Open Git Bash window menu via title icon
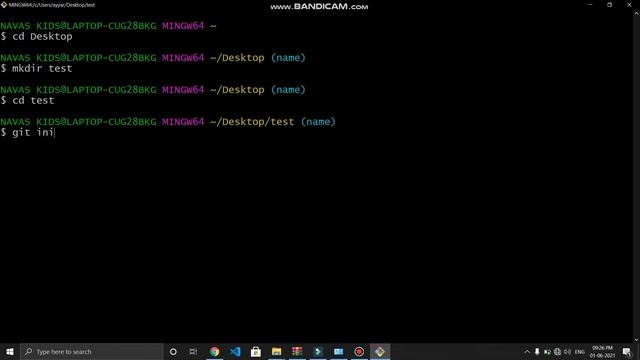 tap(4, 5)
